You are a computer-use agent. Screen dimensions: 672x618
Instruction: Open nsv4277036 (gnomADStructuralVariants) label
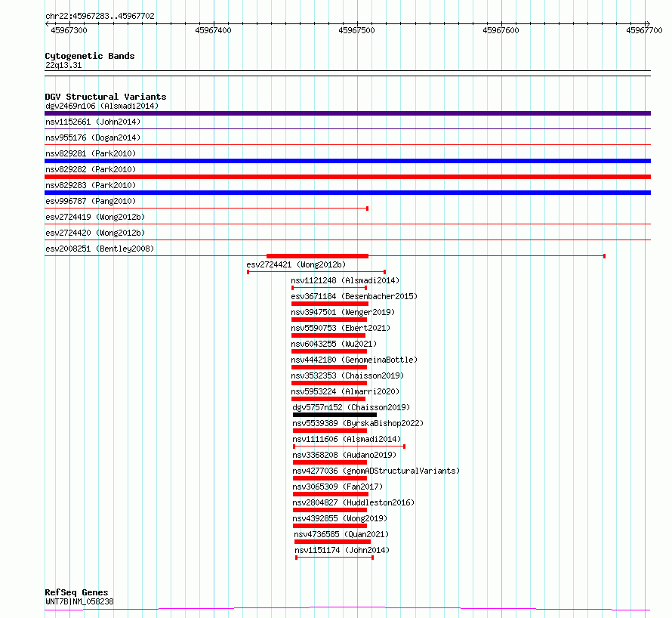point(376,471)
